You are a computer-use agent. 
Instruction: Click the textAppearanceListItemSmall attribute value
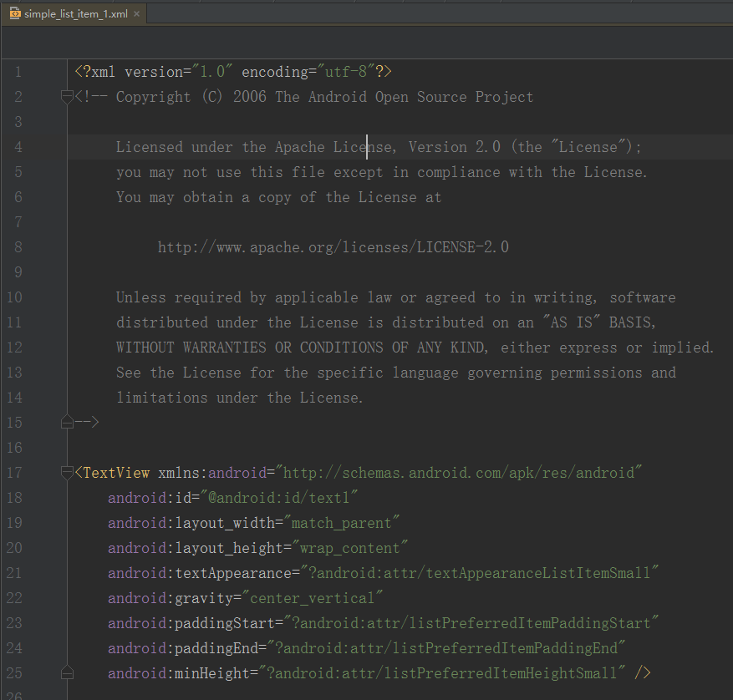pos(479,573)
